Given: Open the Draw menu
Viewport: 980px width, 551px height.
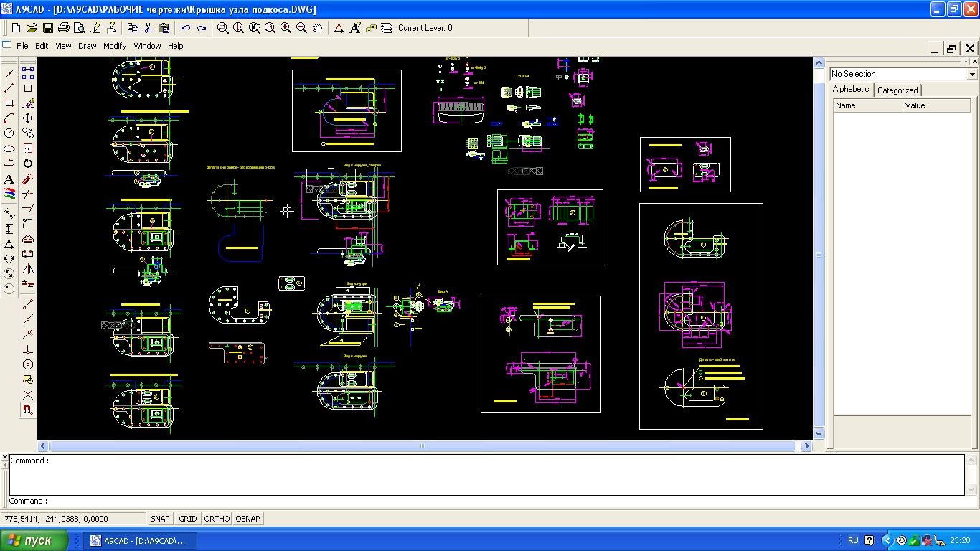Looking at the screenshot, I should [x=88, y=46].
